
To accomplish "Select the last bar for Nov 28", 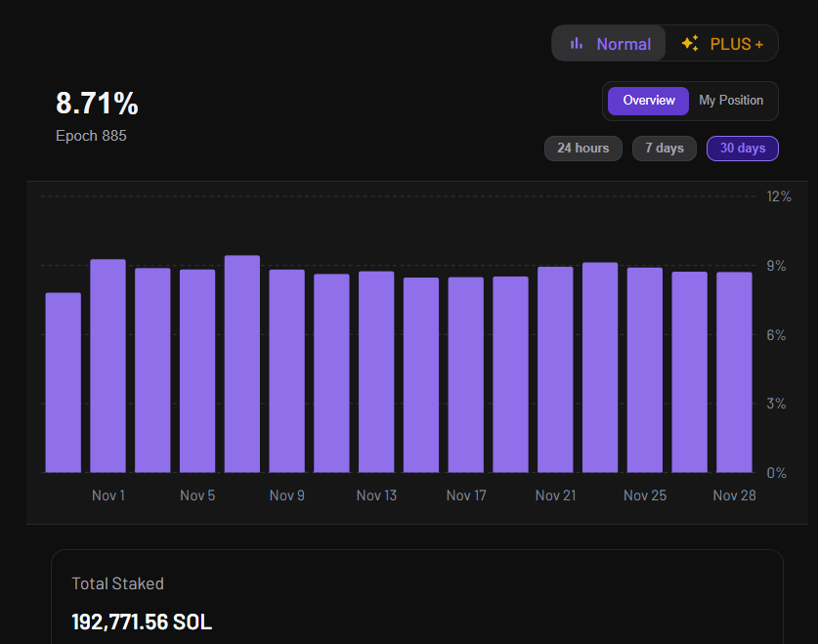I will (734, 372).
